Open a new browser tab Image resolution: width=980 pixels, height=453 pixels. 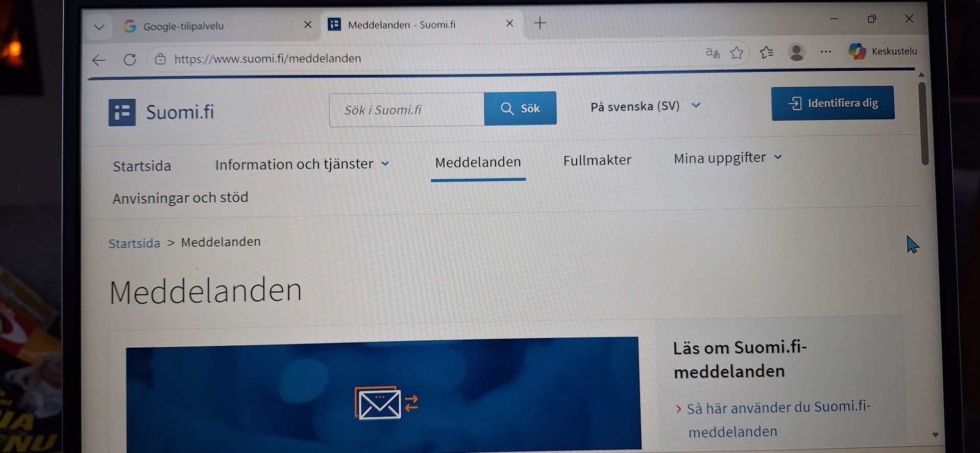click(x=540, y=23)
